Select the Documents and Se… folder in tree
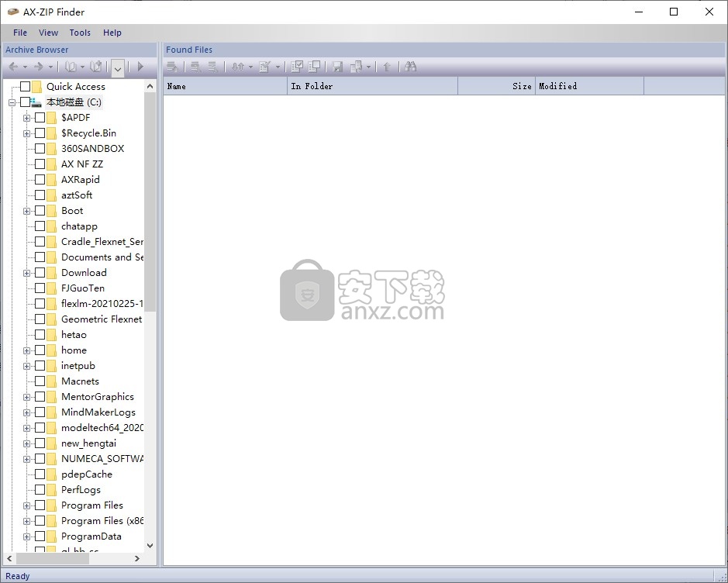 (102, 257)
